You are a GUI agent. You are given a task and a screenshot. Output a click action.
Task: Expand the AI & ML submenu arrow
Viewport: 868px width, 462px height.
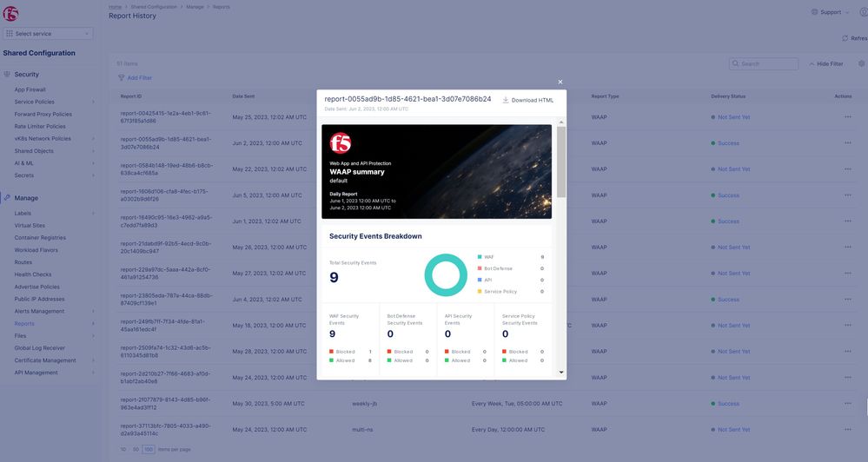(x=93, y=163)
